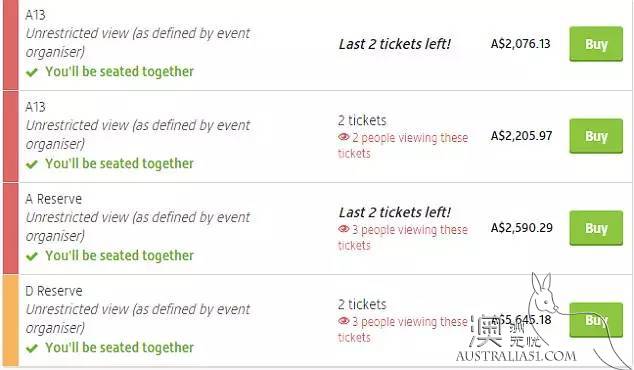Click green checkmark in A Reserve listing
This screenshot has width=634, height=370.
tap(32, 256)
